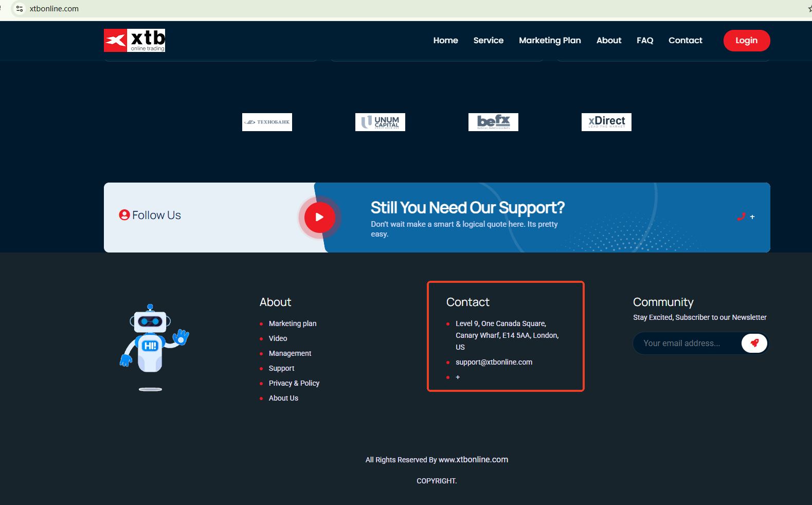
Task: Open the Support footer link
Action: tap(281, 368)
